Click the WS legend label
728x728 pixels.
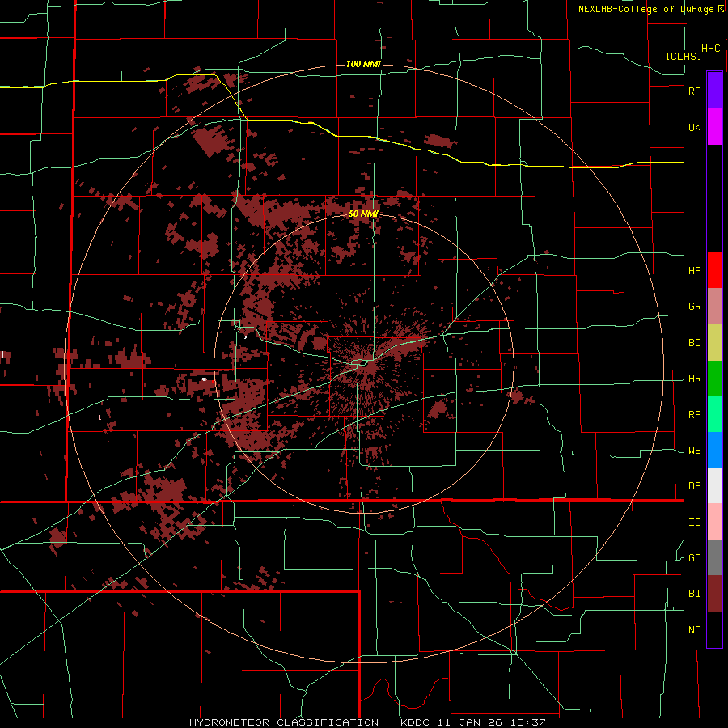pos(694,451)
